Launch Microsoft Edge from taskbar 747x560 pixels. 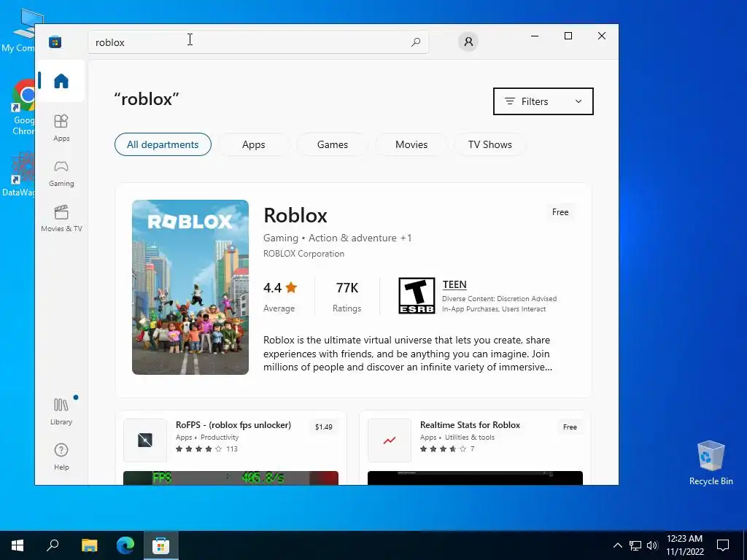click(125, 545)
